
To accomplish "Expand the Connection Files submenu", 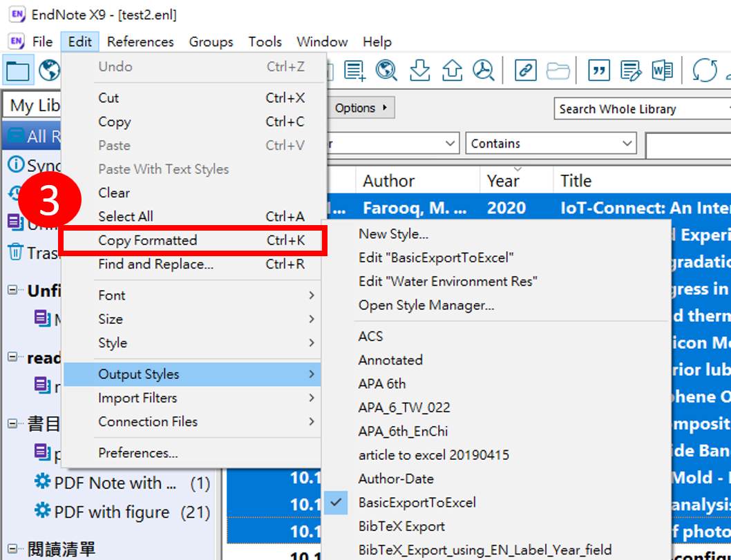I will pyautogui.click(x=193, y=422).
